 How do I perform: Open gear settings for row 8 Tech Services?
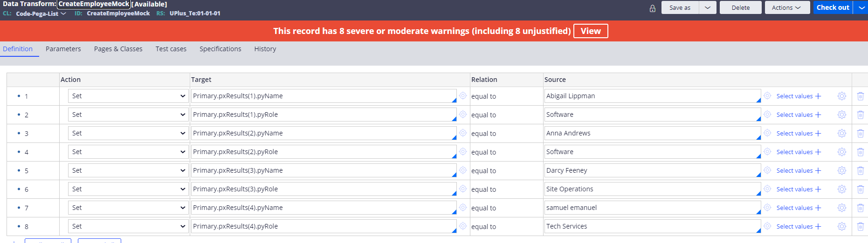[842, 226]
